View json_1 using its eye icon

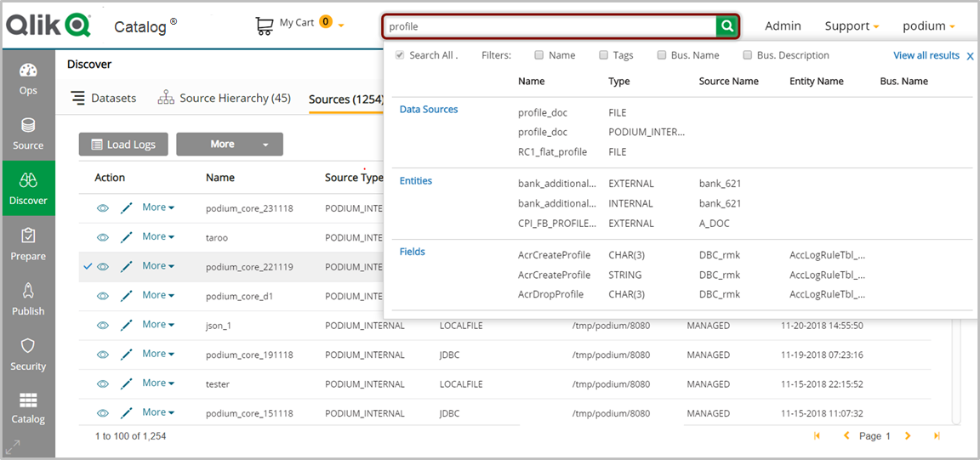(x=103, y=326)
